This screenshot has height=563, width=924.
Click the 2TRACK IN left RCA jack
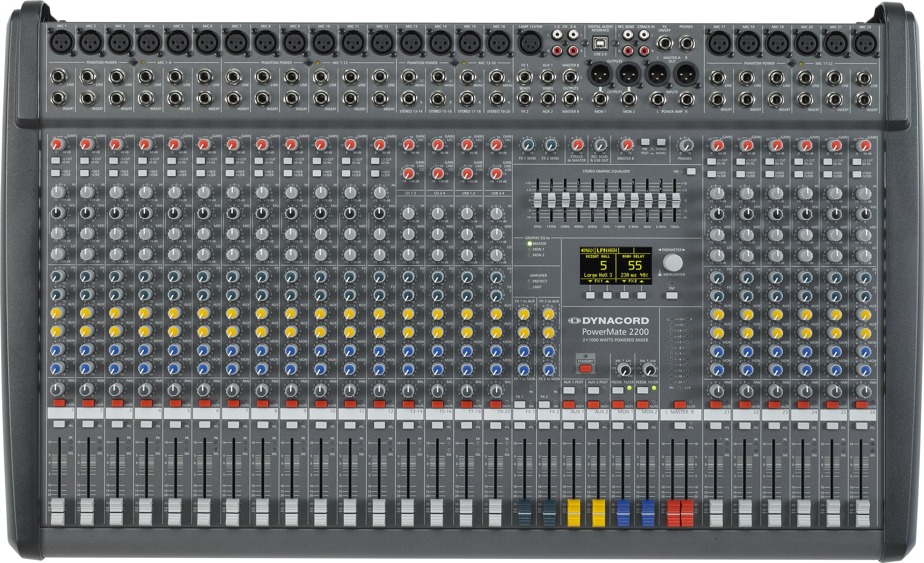click(644, 35)
